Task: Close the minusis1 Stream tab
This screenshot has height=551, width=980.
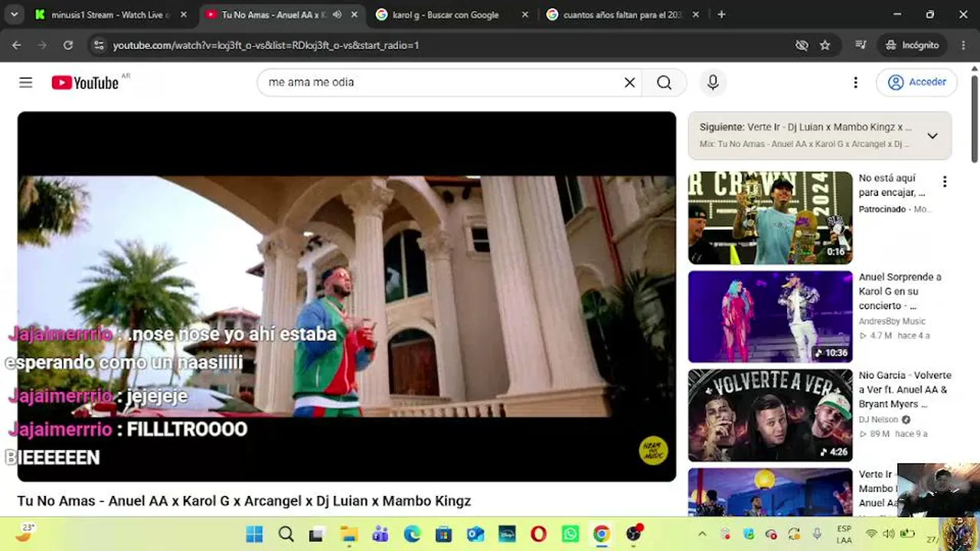Action: point(184,15)
